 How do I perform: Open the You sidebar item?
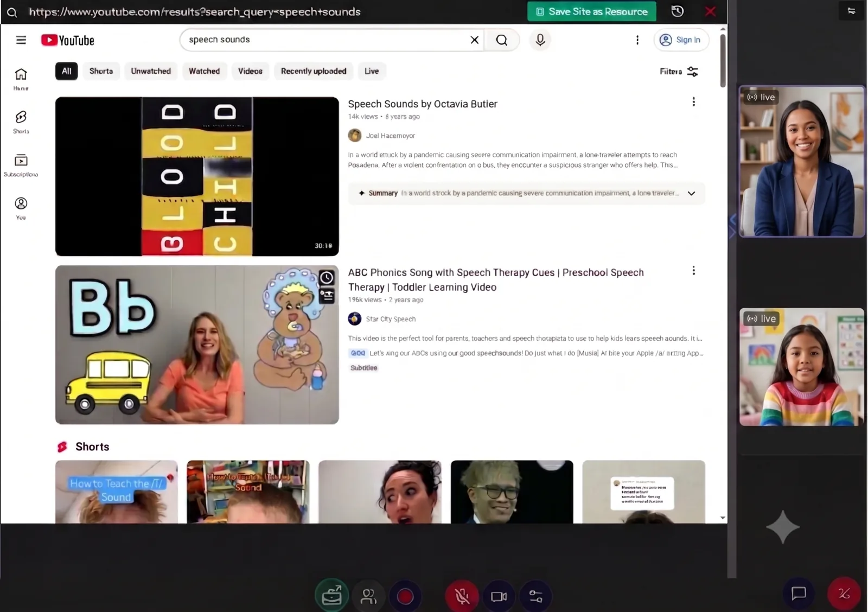pyautogui.click(x=21, y=208)
